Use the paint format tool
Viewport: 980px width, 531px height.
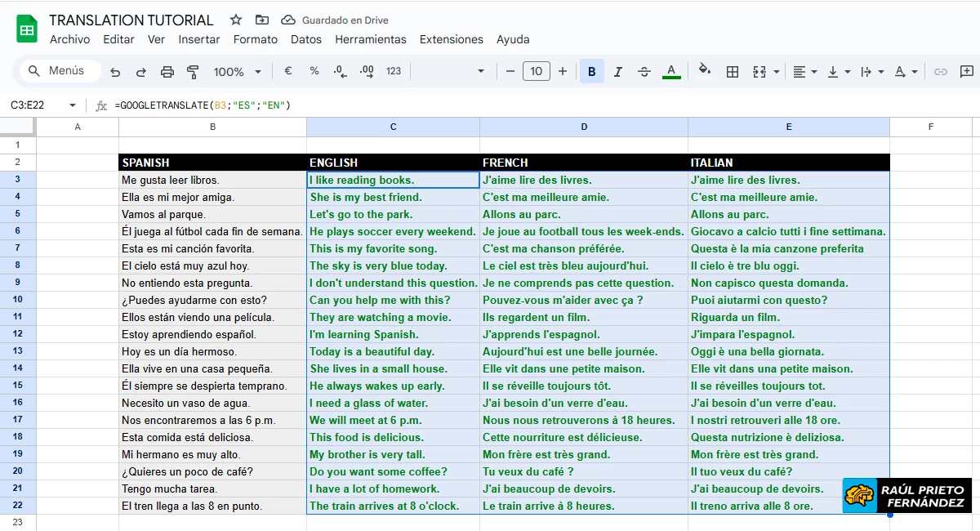(x=193, y=71)
